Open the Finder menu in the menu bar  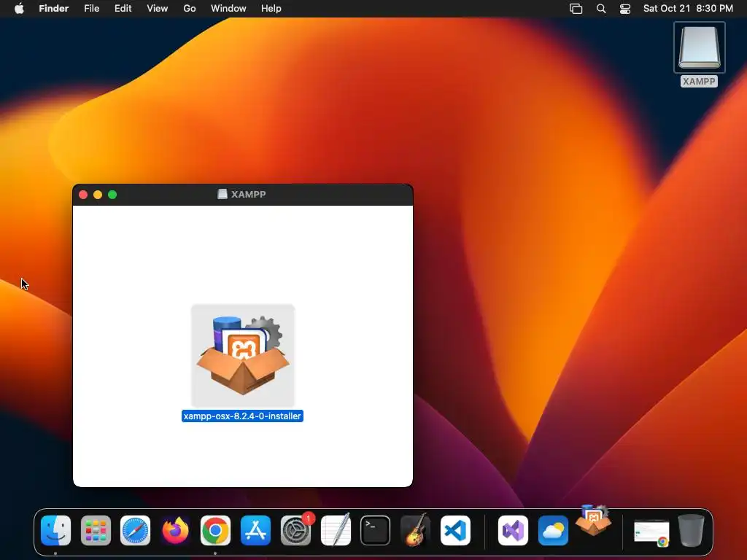tap(54, 9)
